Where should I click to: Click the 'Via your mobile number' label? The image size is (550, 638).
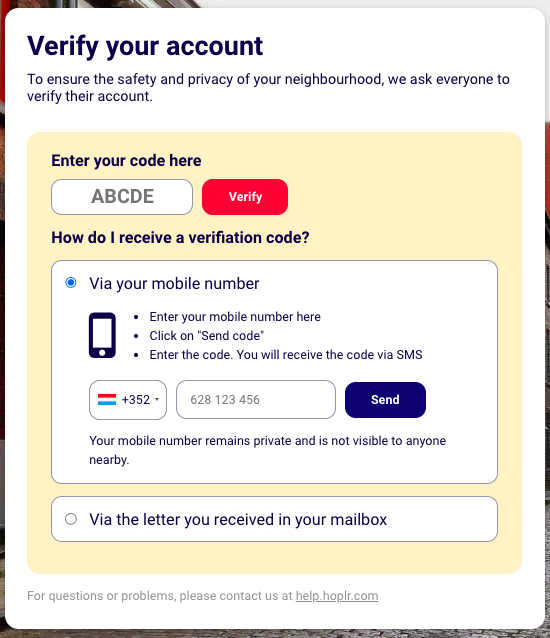click(x=174, y=284)
